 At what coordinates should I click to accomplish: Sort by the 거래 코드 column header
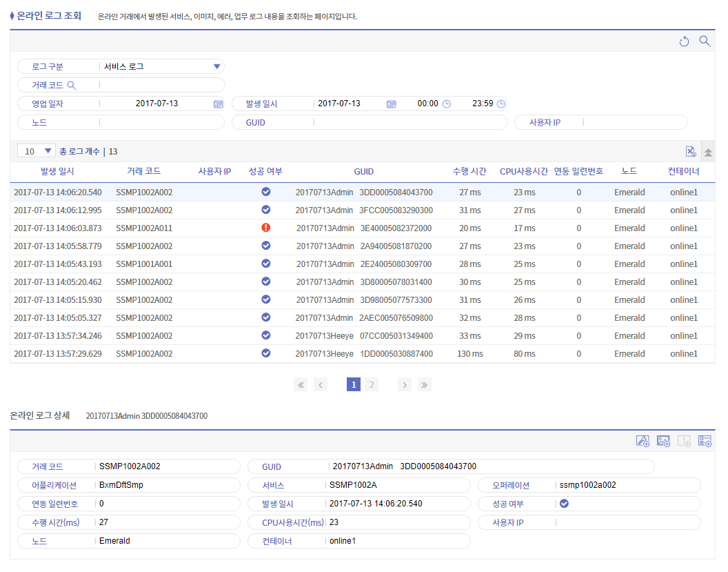click(x=144, y=171)
